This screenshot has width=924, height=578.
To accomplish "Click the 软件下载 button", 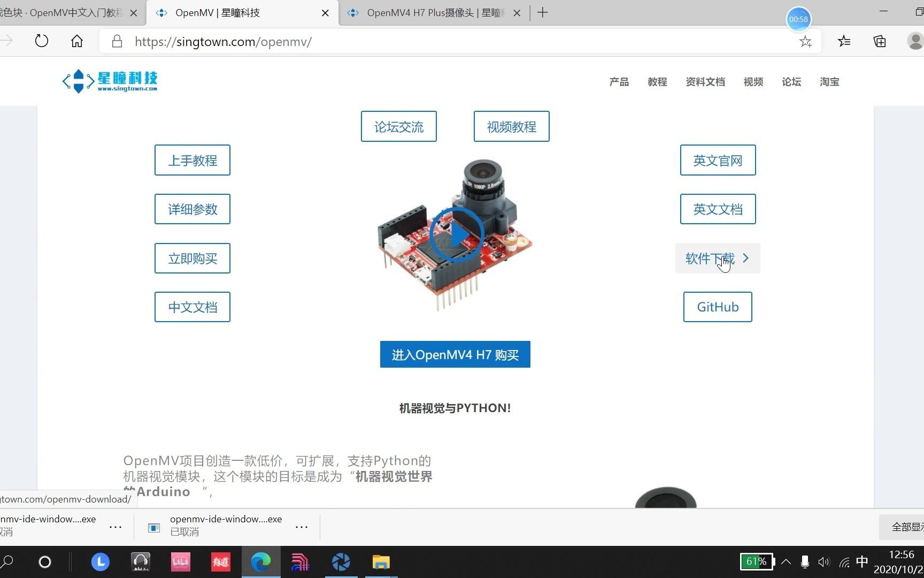I will (718, 258).
